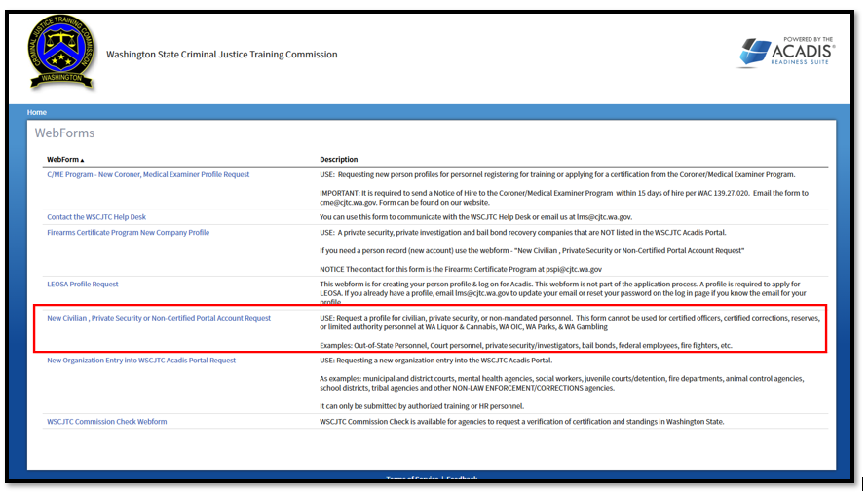This screenshot has height=494, width=868.
Task: Open the WSCJTC Commission Check Webform
Action: pos(107,422)
